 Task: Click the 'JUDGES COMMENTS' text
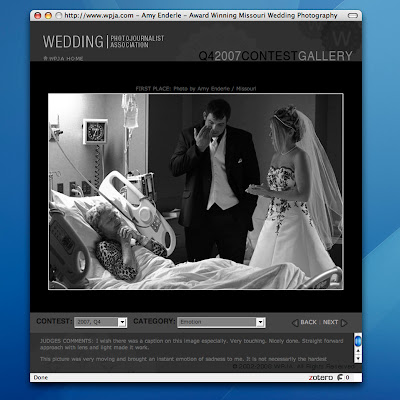66,341
